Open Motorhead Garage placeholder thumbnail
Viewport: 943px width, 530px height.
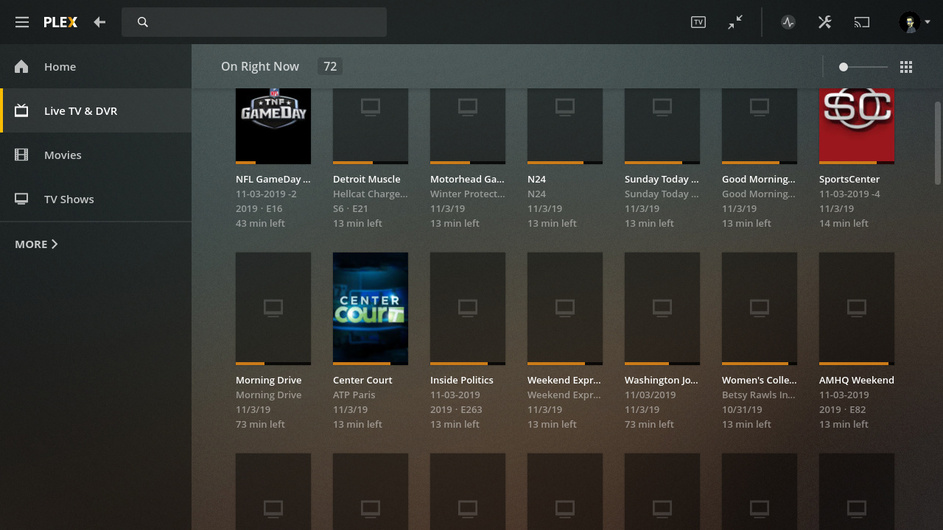(x=467, y=126)
